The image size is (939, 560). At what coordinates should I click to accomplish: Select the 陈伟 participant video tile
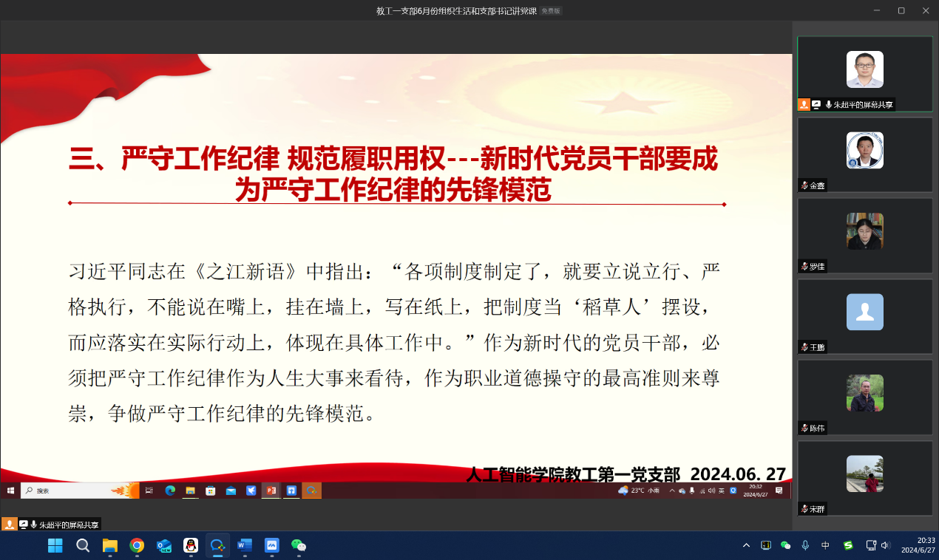pyautogui.click(x=864, y=397)
